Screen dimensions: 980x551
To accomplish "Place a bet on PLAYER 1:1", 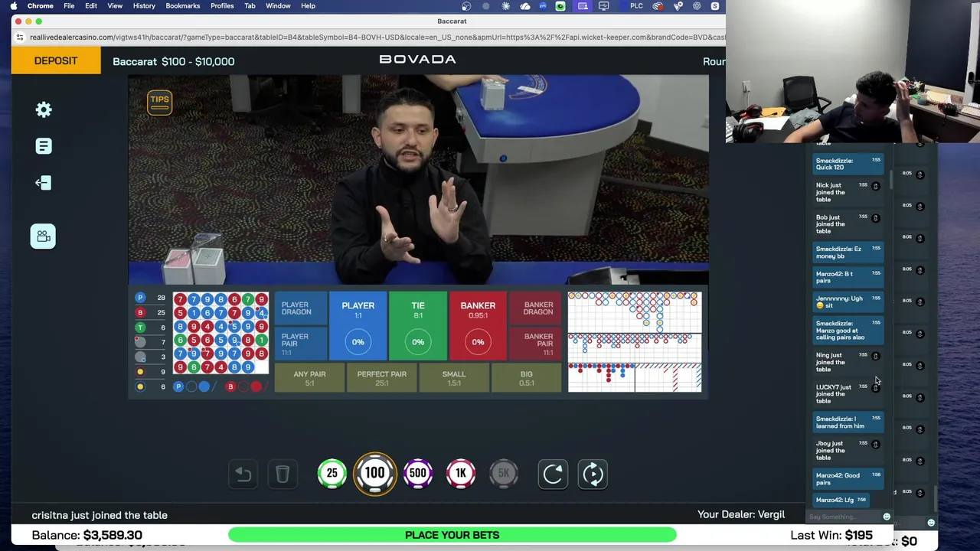I will 358,326.
